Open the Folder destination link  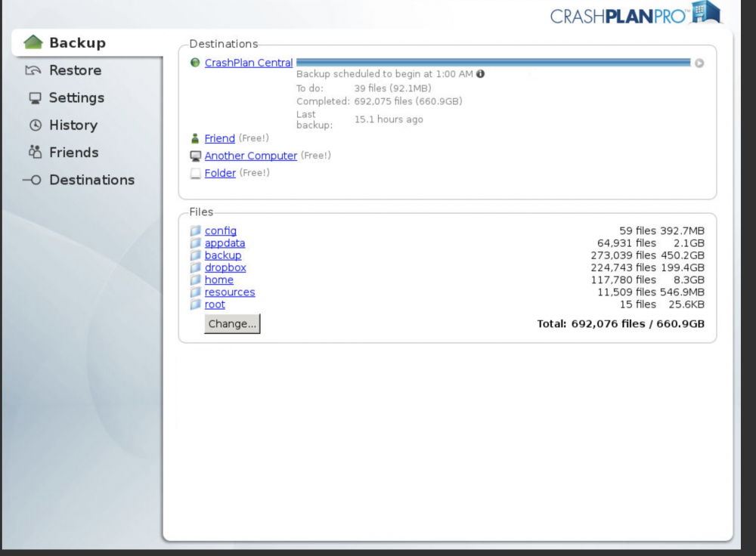point(220,173)
